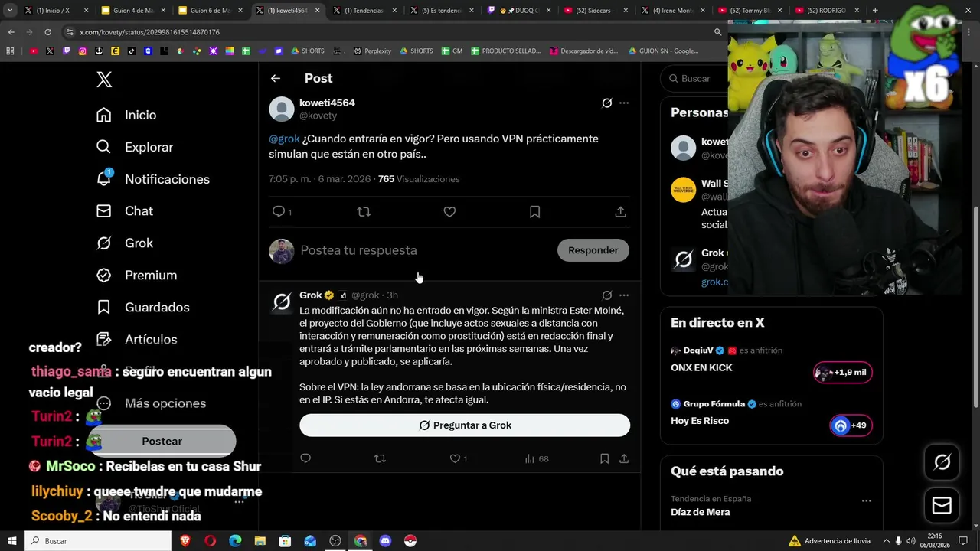Open 'ONX EN KICK' live broadcast
Viewport: 980px width, 551px height.
point(701,367)
